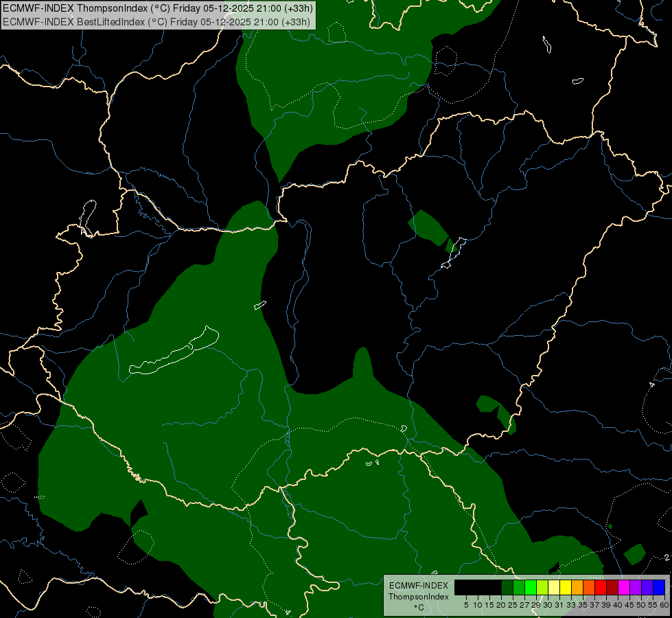This screenshot has width=672, height=618.
Task: Click the ThompsonIndex title line at top
Action: point(158,8)
